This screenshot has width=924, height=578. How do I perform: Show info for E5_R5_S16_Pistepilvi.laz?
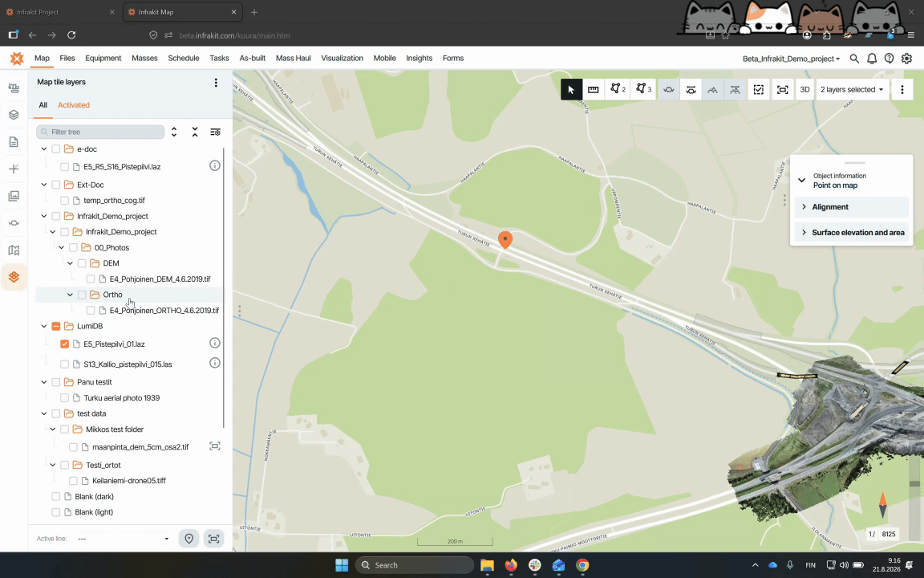tap(215, 165)
